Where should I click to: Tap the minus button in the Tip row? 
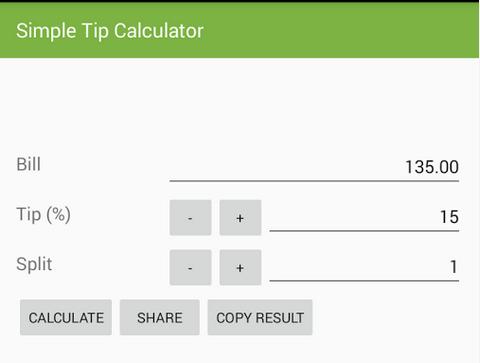pos(190,218)
